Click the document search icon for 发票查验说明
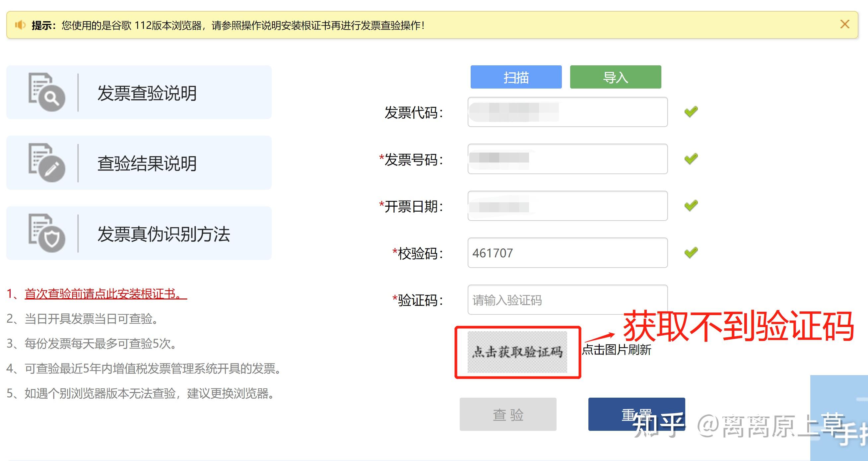Screen dimensions: 868x461 (46, 92)
